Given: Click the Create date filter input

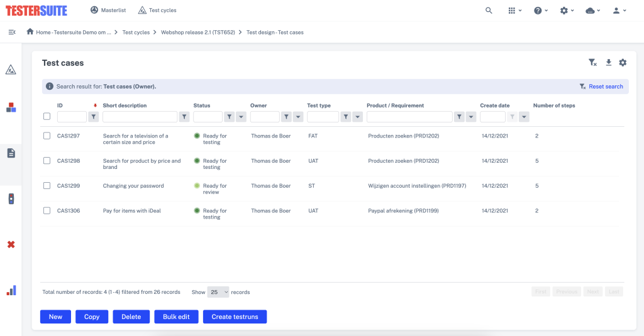Looking at the screenshot, I should coord(492,117).
